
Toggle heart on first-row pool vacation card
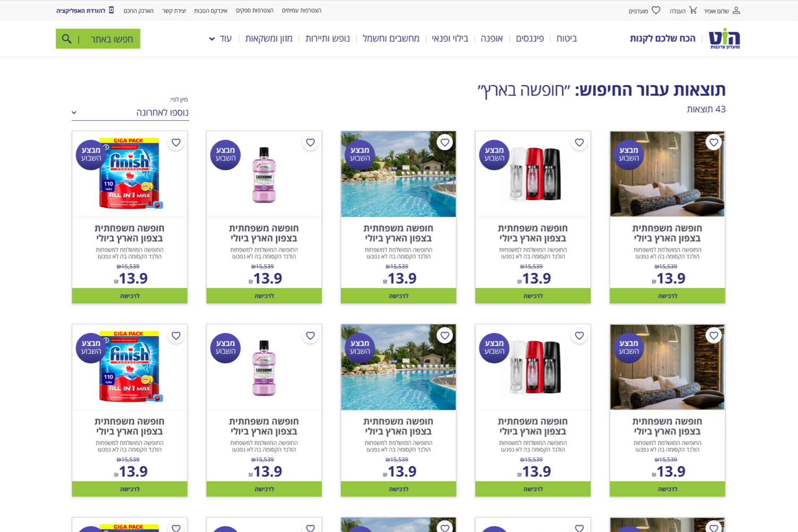click(445, 143)
